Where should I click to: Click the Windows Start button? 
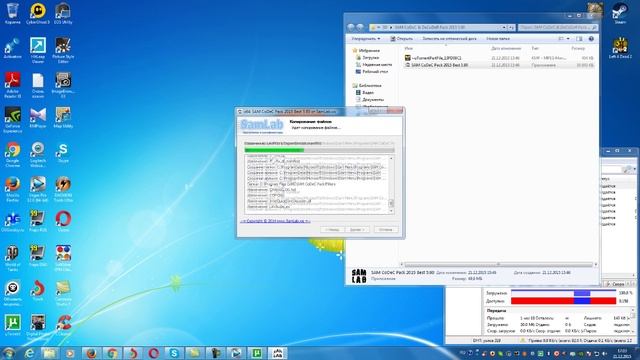click(9, 353)
